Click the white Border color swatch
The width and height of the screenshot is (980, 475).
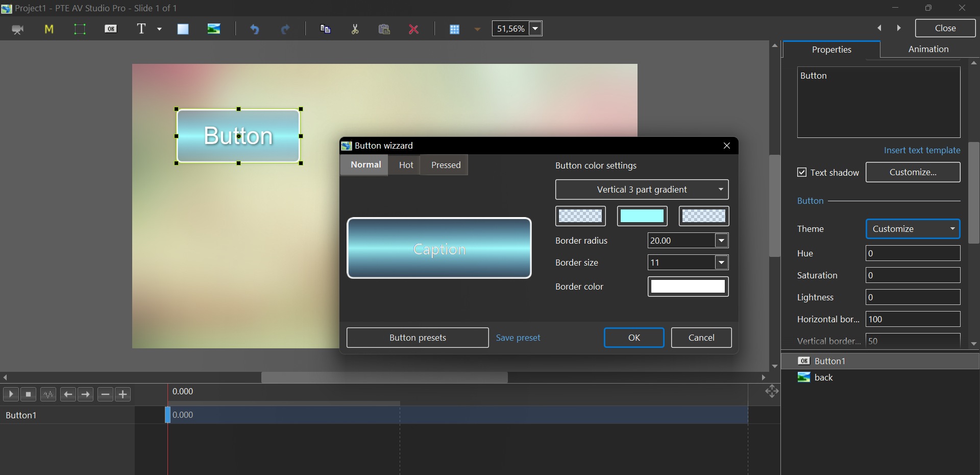tap(688, 287)
